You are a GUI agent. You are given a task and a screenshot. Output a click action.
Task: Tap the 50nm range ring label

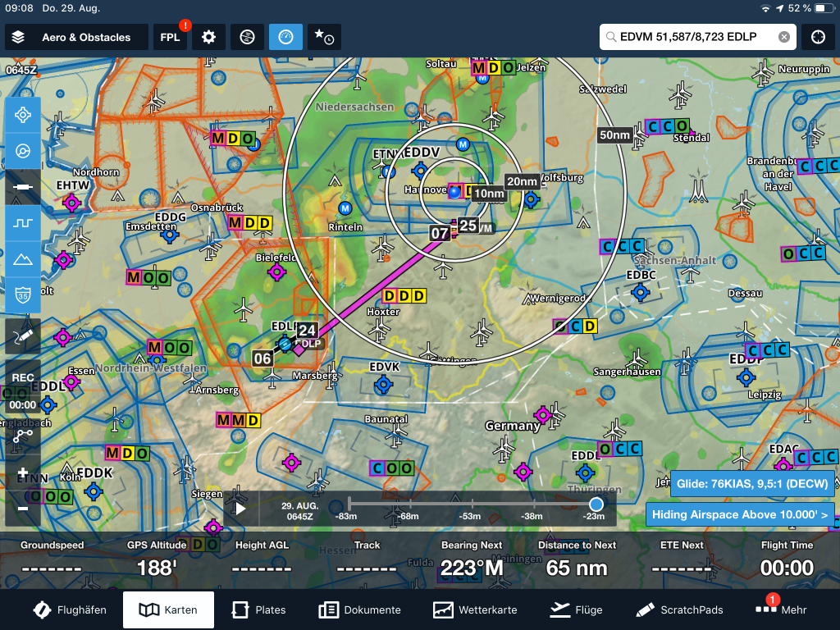click(x=614, y=135)
